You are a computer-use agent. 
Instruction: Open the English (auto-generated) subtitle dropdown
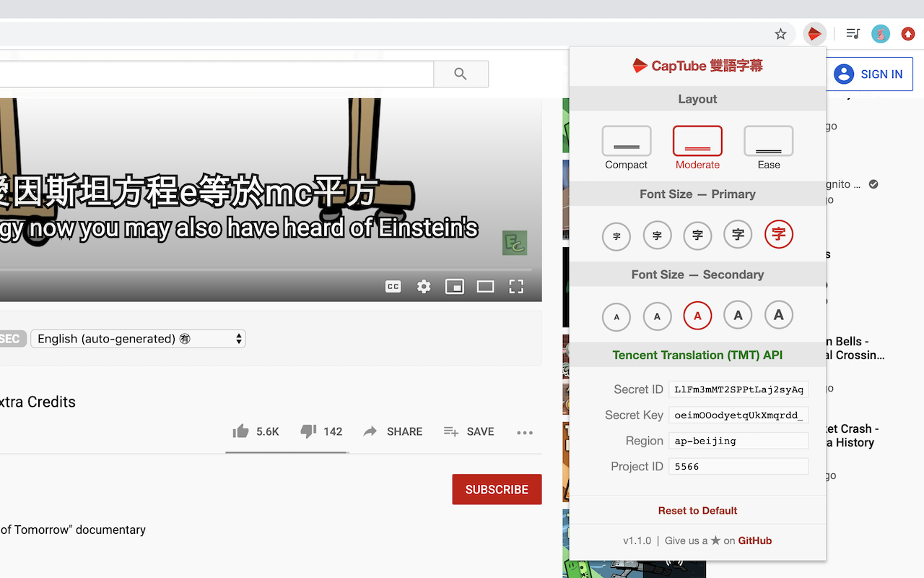[138, 338]
